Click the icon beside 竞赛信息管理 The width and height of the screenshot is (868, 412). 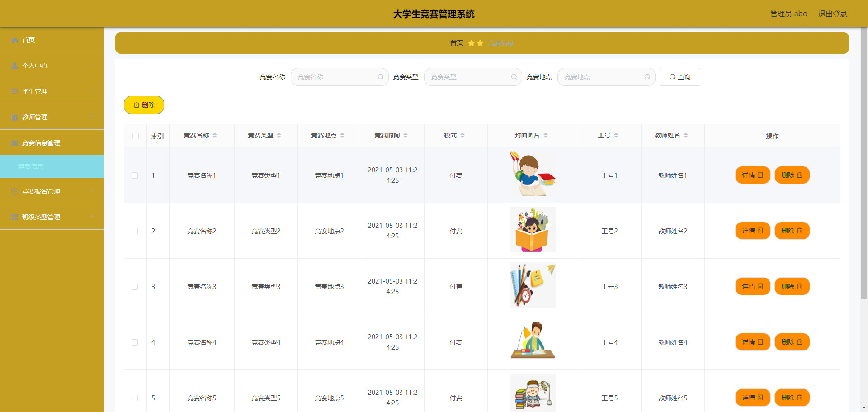tap(14, 143)
